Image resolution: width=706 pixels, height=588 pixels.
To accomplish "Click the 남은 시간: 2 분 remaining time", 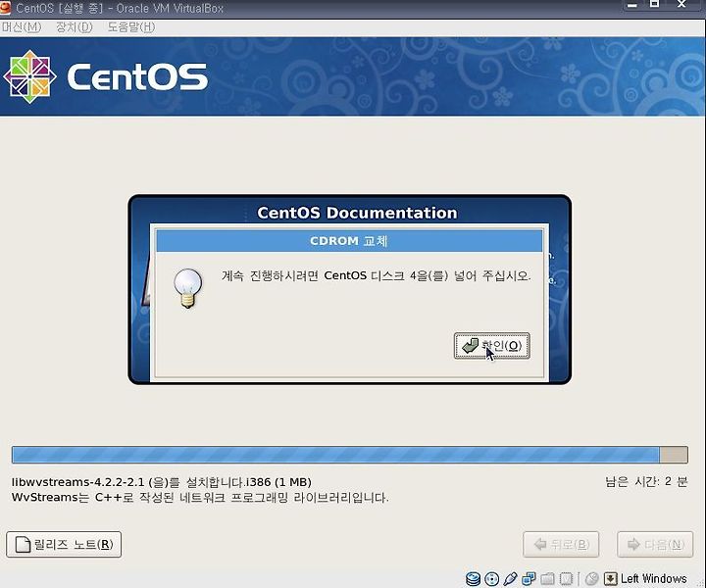I will point(646,482).
